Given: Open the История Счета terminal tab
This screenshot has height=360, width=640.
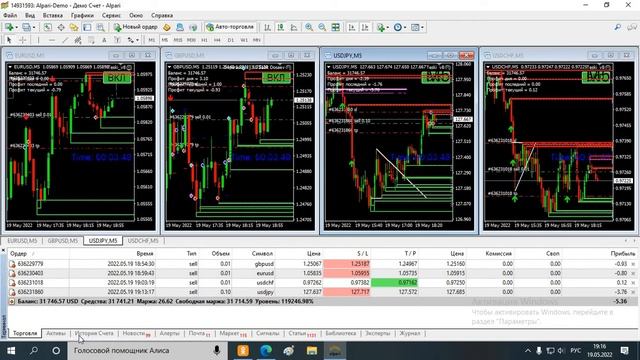Looking at the screenshot, I should pos(94,333).
